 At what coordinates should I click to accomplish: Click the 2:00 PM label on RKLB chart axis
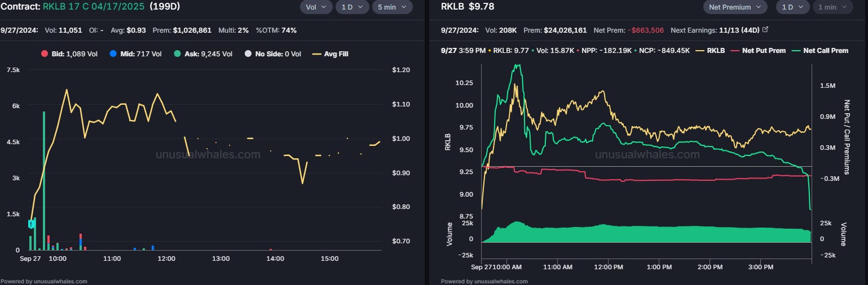click(x=710, y=266)
